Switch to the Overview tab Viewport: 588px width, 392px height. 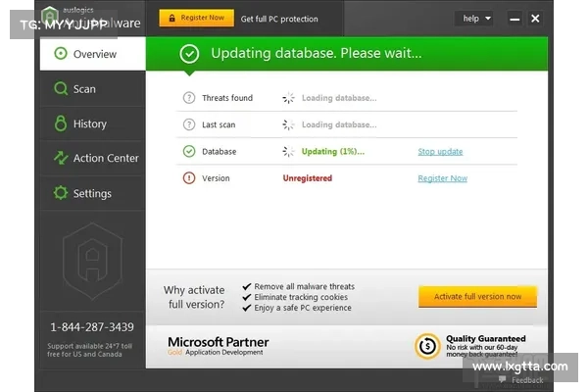93,54
